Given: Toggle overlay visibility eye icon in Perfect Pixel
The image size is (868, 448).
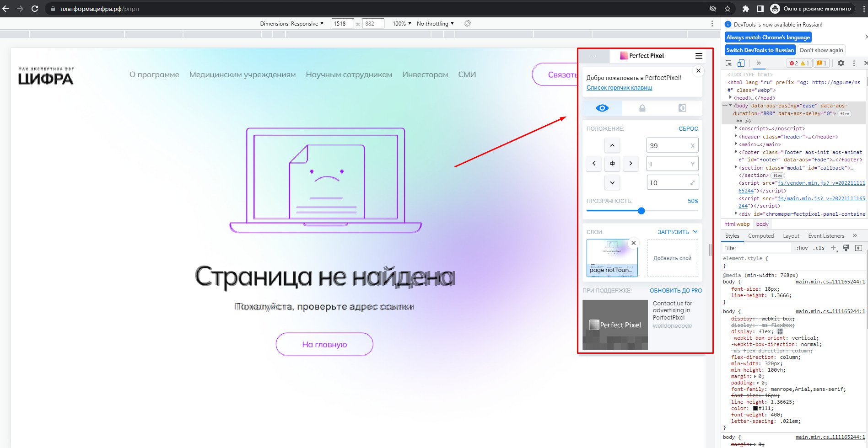Looking at the screenshot, I should (x=602, y=108).
